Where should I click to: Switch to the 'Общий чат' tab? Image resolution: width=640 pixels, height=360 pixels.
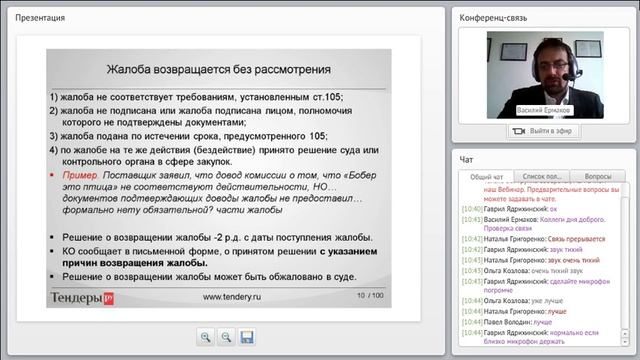click(486, 177)
